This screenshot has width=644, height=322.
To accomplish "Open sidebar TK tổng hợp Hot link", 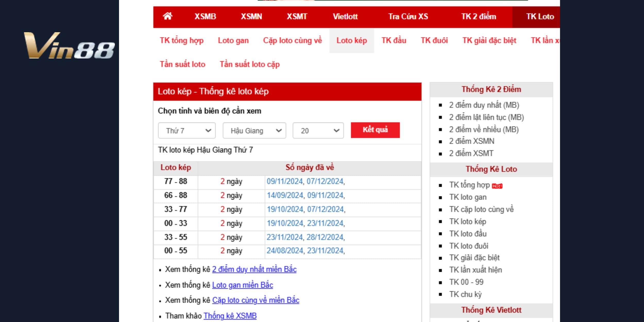I will click(x=476, y=185).
